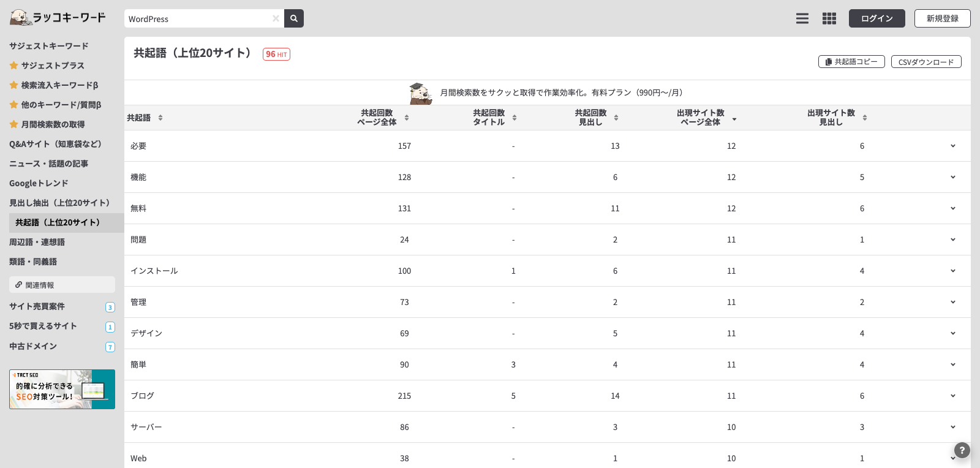Click the 共起語（上位20サイト） page heading
Screen dimensions: 980x468
pyautogui.click(x=192, y=53)
